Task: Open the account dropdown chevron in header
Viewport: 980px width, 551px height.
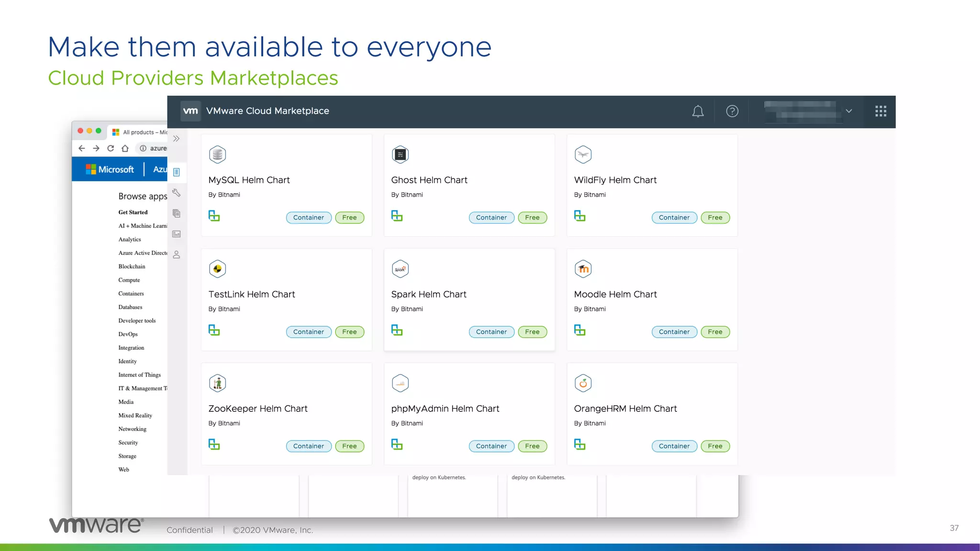Action: click(849, 111)
